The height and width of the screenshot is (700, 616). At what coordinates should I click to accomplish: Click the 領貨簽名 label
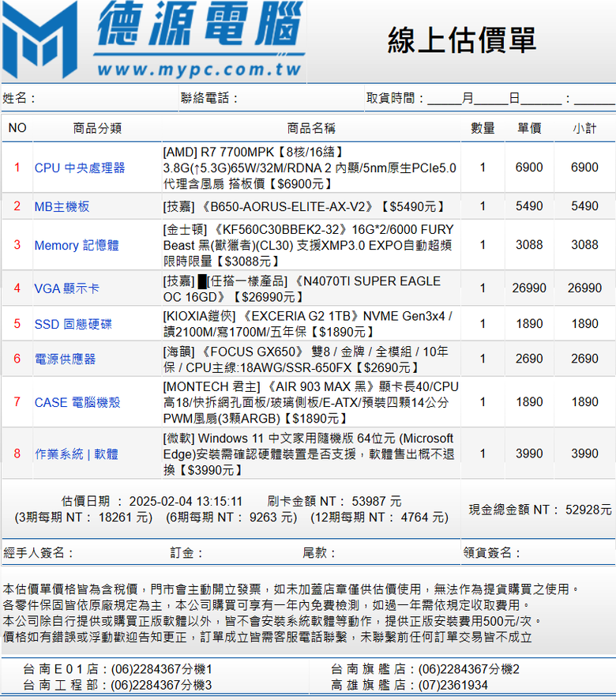[x=492, y=553]
